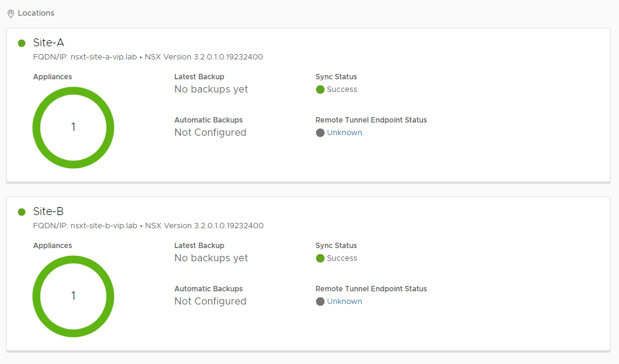Click Site-B 'No backups yet' text
This screenshot has height=364, width=619.
point(211,258)
